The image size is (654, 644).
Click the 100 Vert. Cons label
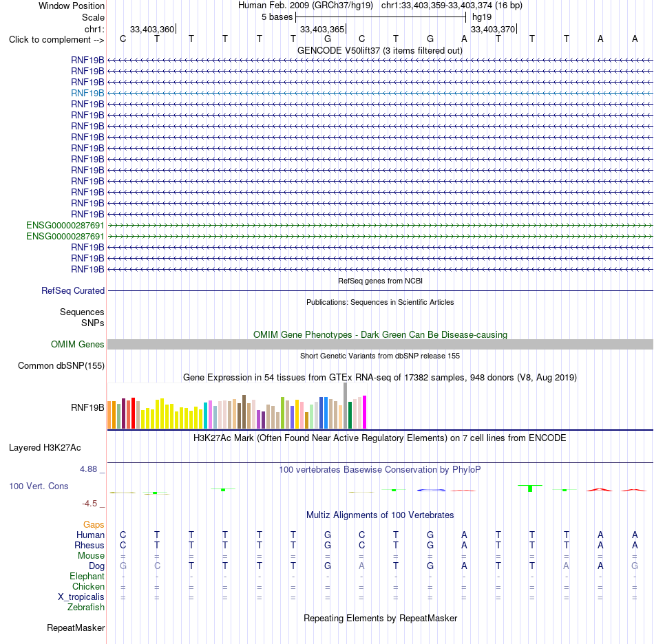pos(39,486)
